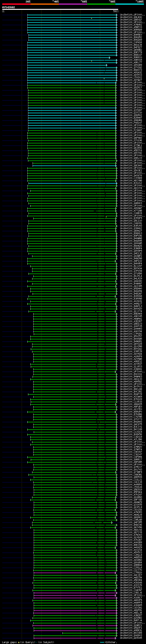Open hit UniRef100_A7NVR2
This screenshot has height=644, width=146.
pos(131,25)
